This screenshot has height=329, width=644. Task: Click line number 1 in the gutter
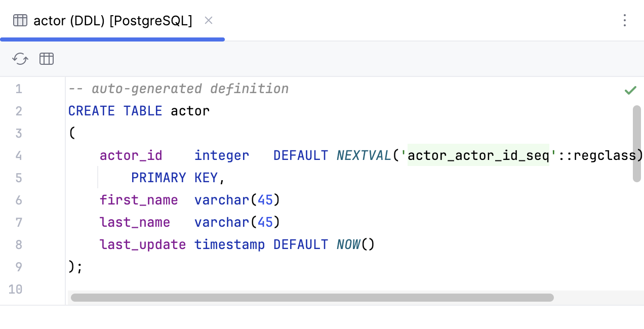(x=19, y=89)
